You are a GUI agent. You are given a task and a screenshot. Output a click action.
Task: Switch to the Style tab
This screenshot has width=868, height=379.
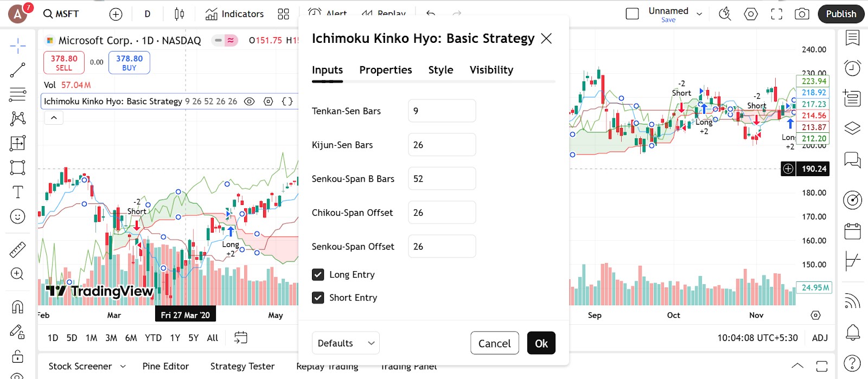coord(441,70)
